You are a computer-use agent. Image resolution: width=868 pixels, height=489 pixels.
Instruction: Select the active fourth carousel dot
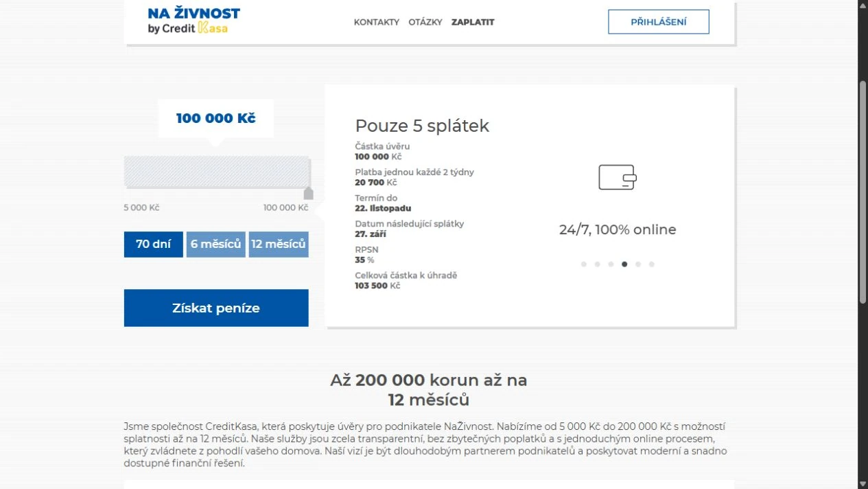(624, 264)
